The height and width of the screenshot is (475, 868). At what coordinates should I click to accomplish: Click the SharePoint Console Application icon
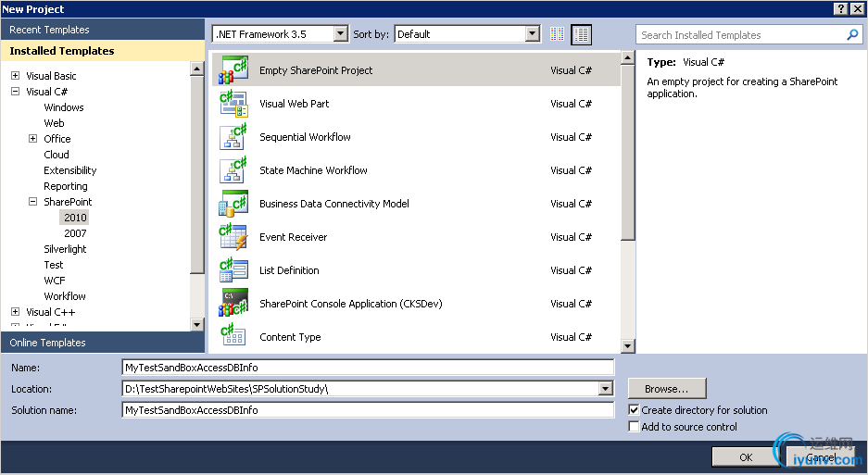coord(233,304)
